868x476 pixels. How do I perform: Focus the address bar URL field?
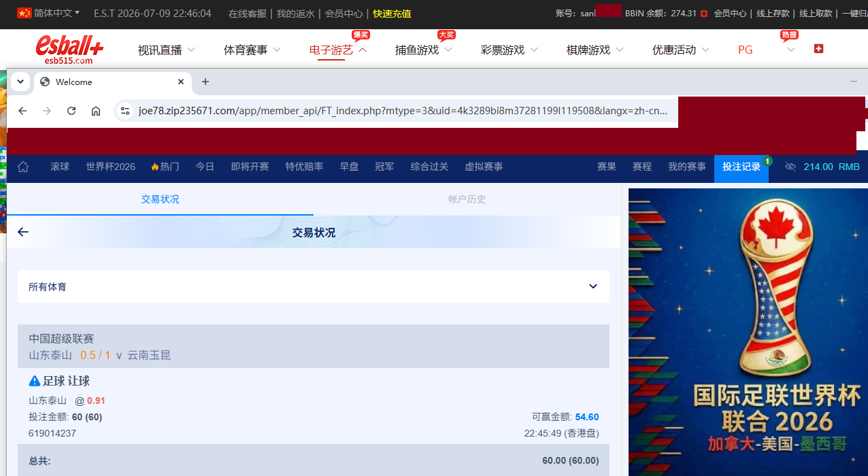click(403, 111)
